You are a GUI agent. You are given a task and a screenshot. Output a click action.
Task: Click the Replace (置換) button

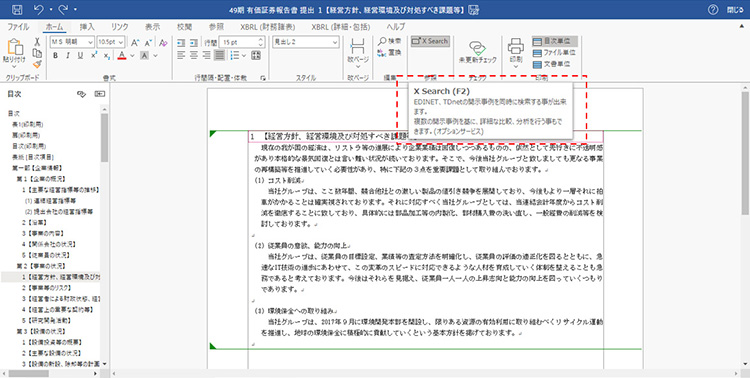click(x=390, y=53)
